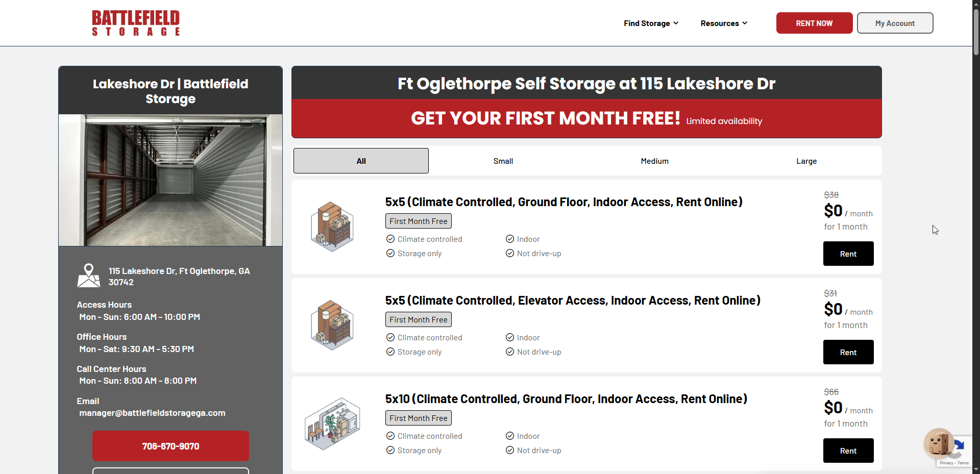Click First Month Free badge on 5x5 Elevator Access
This screenshot has height=474, width=980.
coord(419,319)
